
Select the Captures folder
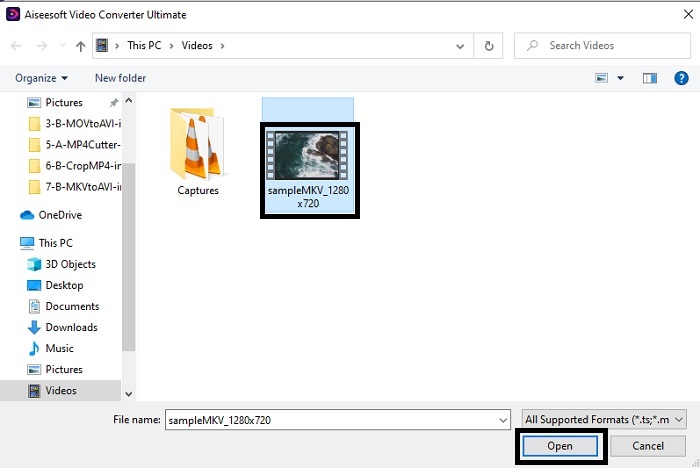(x=198, y=151)
